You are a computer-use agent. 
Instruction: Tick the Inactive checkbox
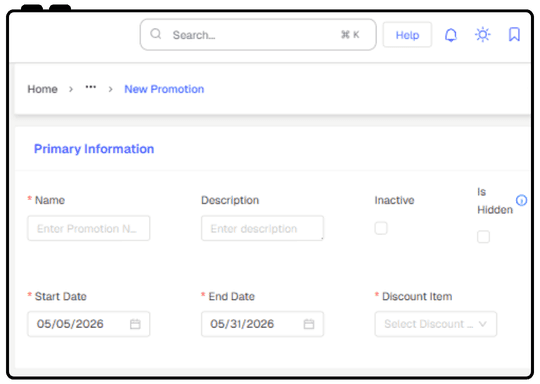pyautogui.click(x=381, y=228)
